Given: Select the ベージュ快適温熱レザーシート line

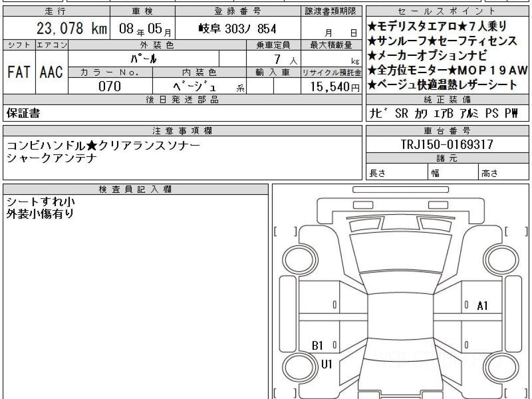Looking at the screenshot, I should pos(443,85).
